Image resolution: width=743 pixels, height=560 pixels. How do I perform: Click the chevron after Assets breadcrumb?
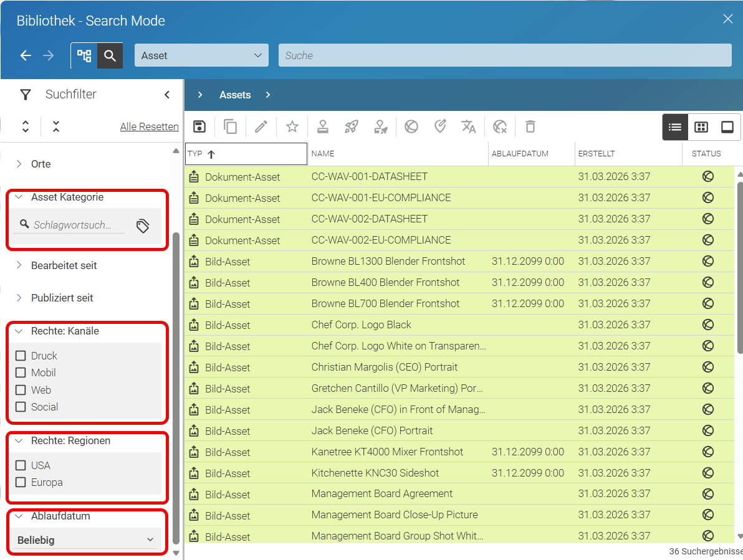pos(268,95)
